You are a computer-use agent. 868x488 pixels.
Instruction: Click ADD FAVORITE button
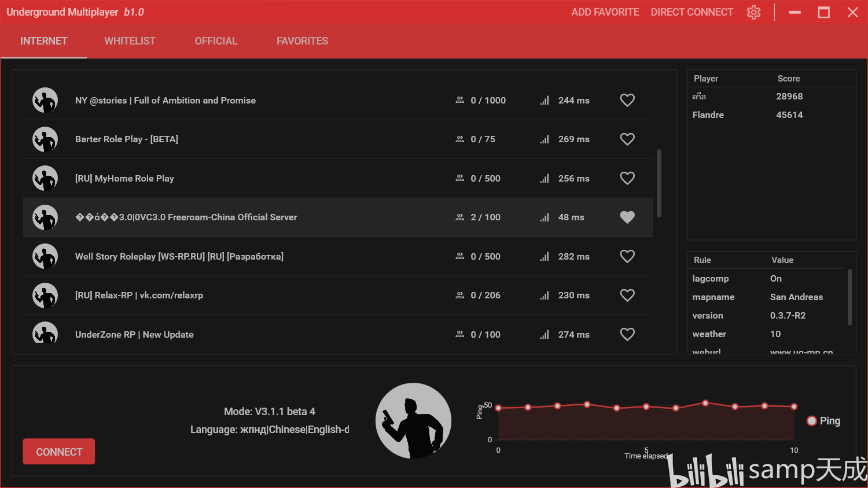click(x=605, y=12)
